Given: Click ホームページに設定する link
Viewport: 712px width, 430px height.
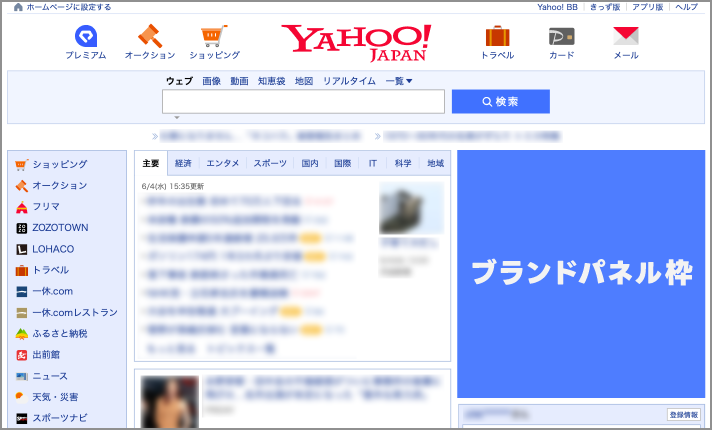Looking at the screenshot, I should pos(69,7).
